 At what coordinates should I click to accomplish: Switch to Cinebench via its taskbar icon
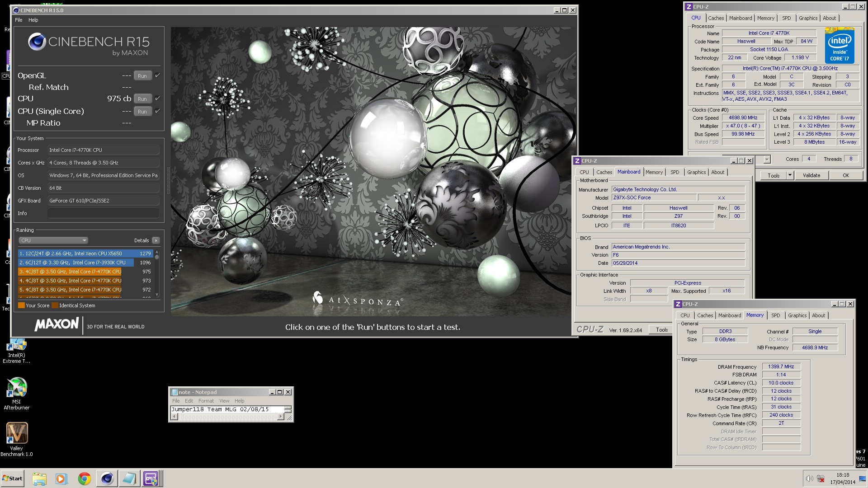107,479
